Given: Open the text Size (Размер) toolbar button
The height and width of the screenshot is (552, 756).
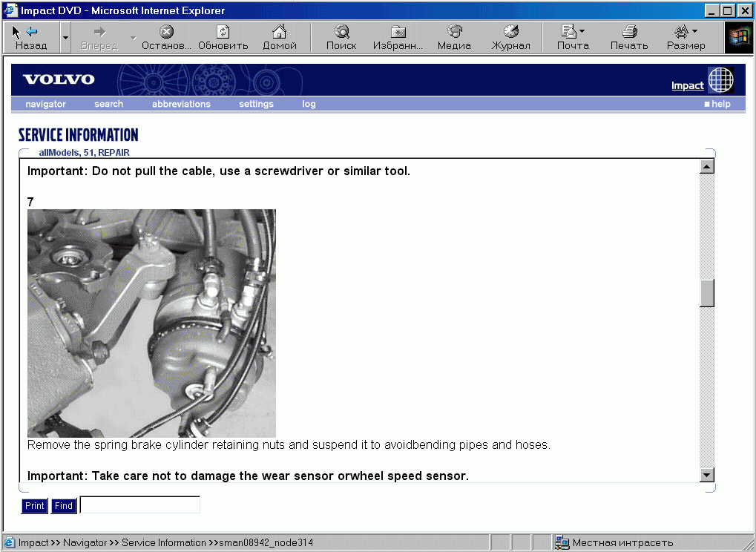Looking at the screenshot, I should pyautogui.click(x=686, y=38).
